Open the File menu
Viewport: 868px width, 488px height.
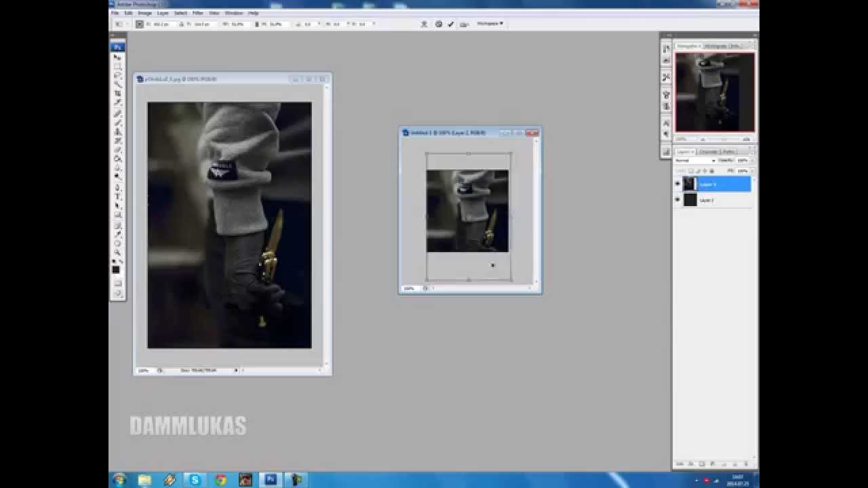tap(115, 13)
